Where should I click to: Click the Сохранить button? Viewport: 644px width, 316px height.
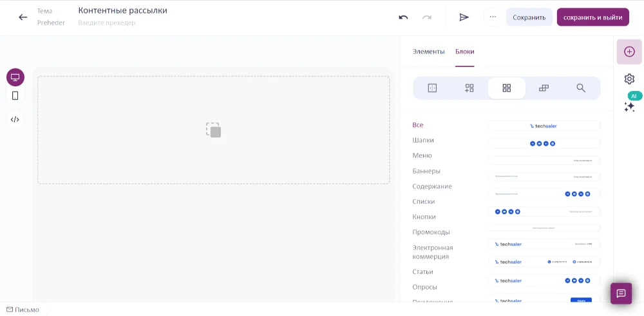529,17
